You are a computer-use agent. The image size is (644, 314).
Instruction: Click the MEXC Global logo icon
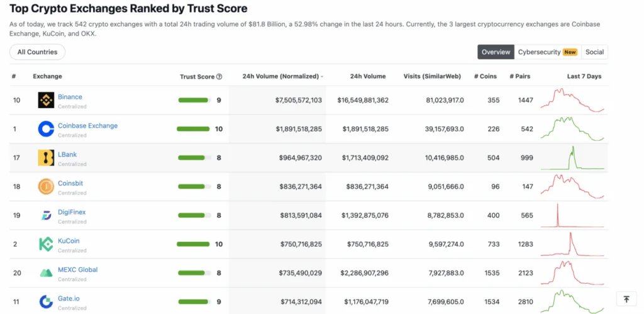tap(46, 273)
